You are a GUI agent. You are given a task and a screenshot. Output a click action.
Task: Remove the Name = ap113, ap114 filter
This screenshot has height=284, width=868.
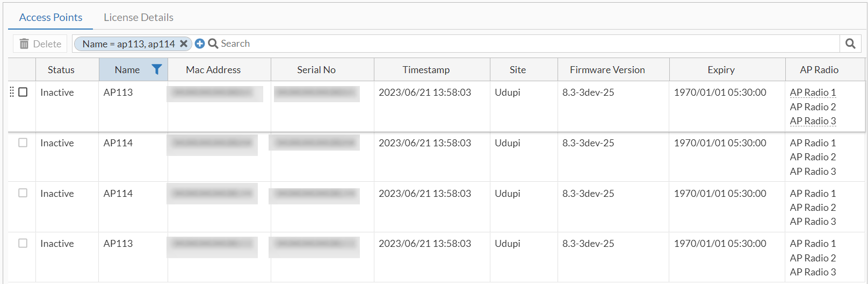click(184, 44)
